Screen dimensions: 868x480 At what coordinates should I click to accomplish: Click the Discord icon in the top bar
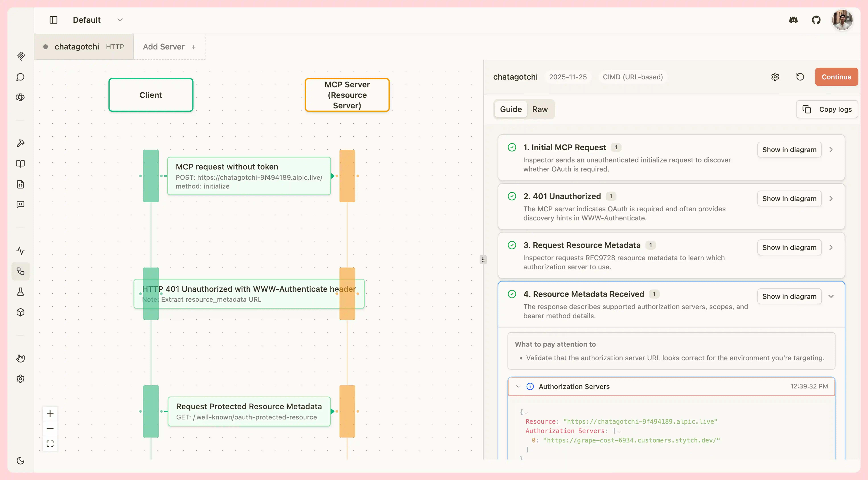point(794,20)
